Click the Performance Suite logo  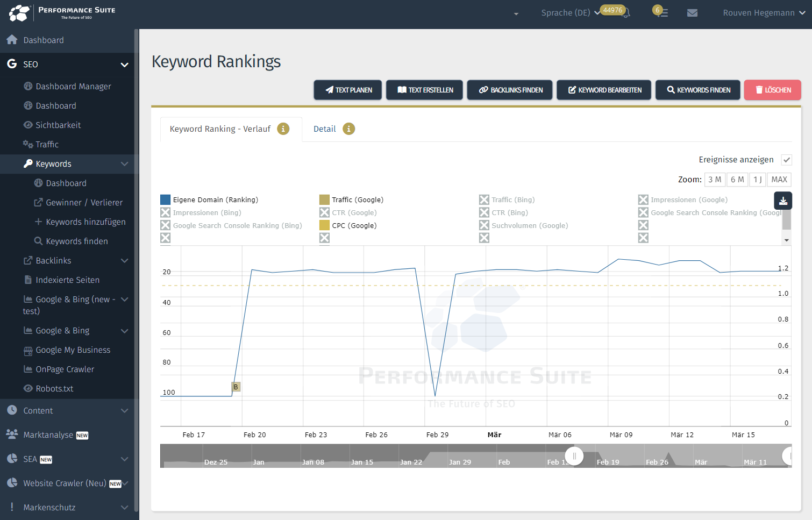click(62, 13)
